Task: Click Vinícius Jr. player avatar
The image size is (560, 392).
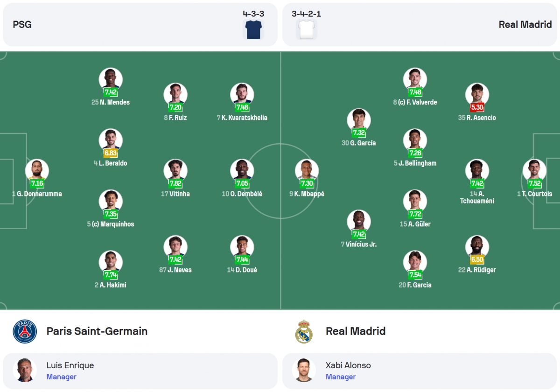Action: 359,222
